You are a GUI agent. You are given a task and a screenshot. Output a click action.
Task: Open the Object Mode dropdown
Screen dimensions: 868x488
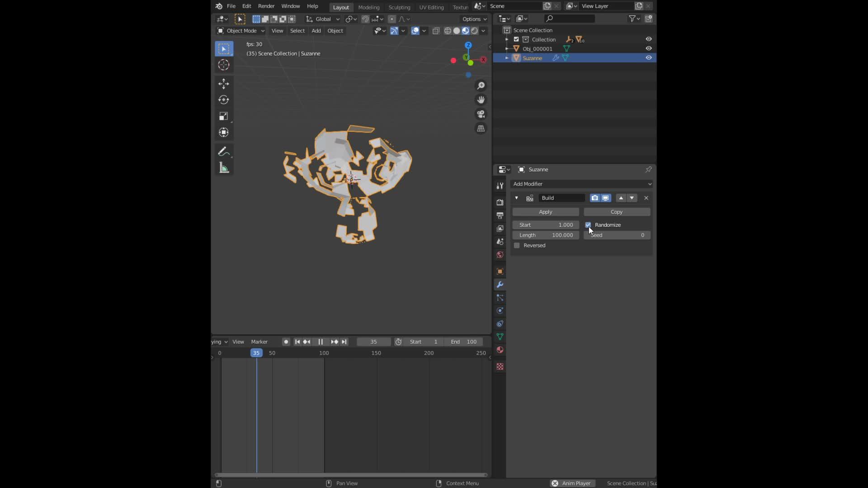coord(240,31)
